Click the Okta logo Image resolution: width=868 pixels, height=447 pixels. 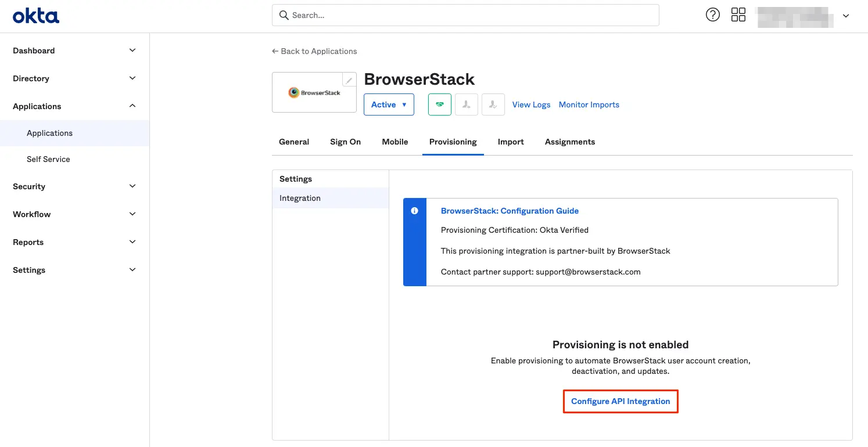click(36, 16)
